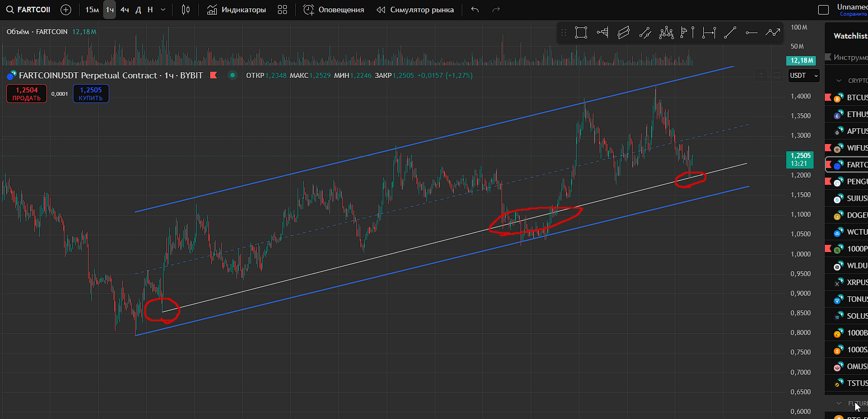
Task: Open the Unnamed layout name menu
Action: [x=852, y=7]
